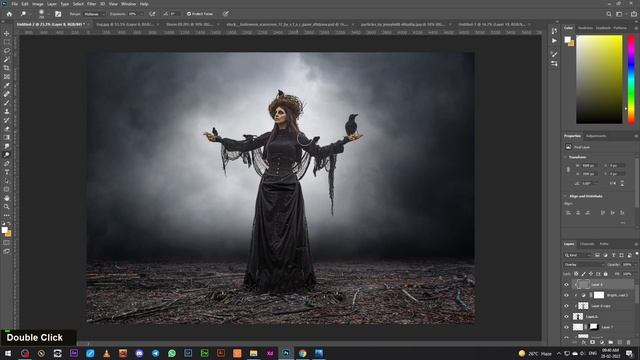The height and width of the screenshot is (360, 640).
Task: Hide the brightness adjustment layer eye icon
Action: tap(566, 295)
